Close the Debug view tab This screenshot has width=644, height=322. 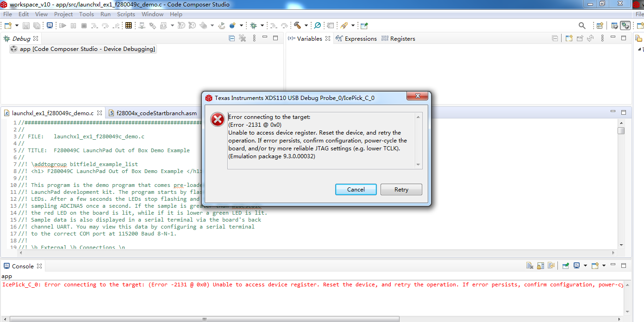36,38
